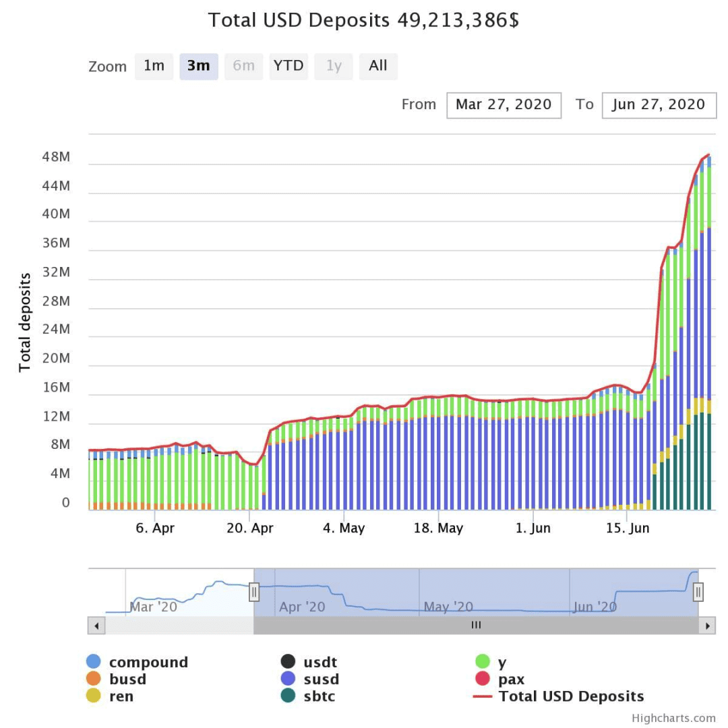Show All data range
728x728 pixels.
tap(378, 66)
